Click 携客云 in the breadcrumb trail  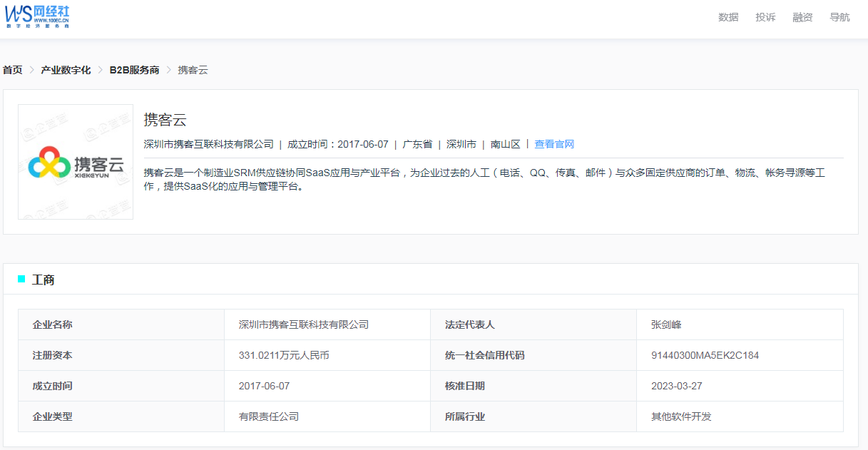(x=193, y=70)
